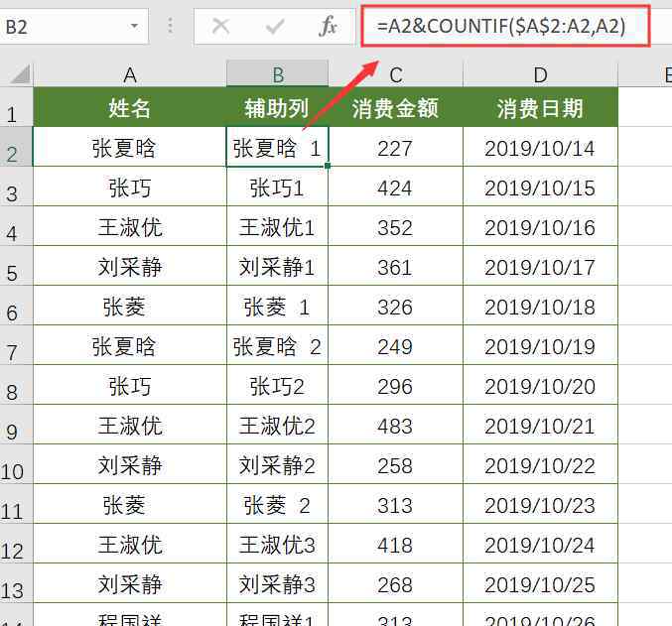The image size is (672, 626).
Task: Select the helper cell 王淑优2
Action: (277, 425)
